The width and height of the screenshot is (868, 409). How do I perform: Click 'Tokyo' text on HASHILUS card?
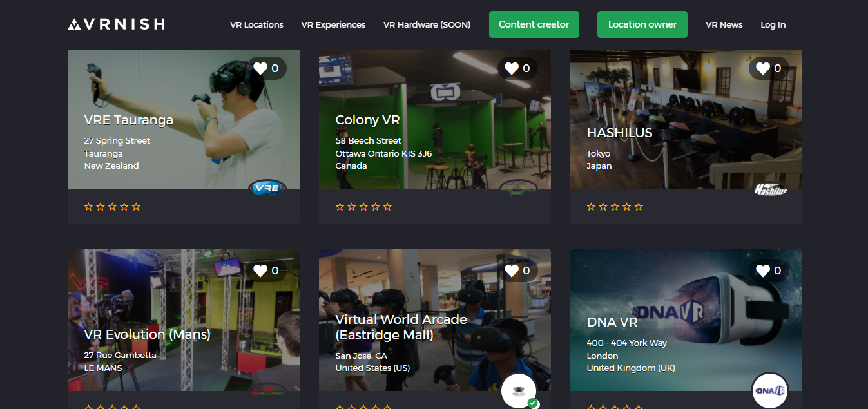point(599,153)
